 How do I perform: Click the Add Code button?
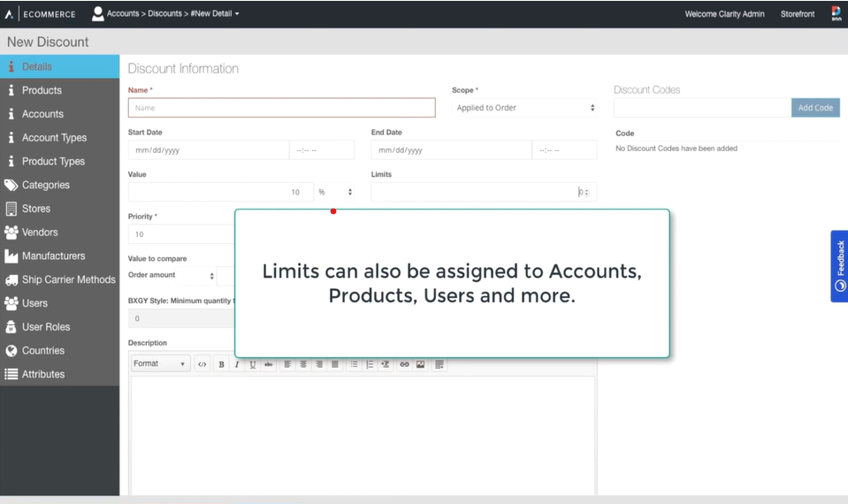(815, 108)
